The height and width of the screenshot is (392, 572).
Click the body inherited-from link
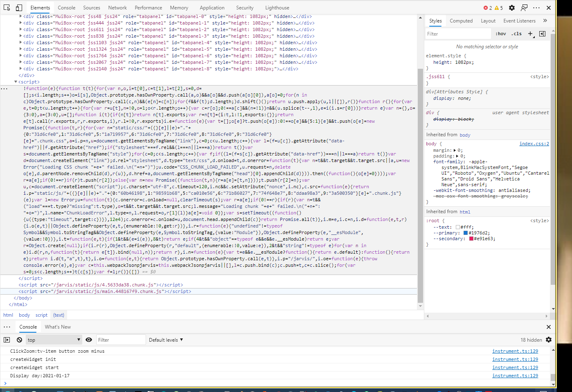pyautogui.click(x=465, y=135)
